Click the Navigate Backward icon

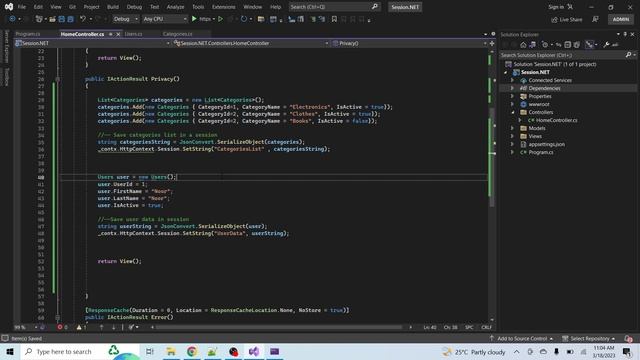(x=12, y=19)
